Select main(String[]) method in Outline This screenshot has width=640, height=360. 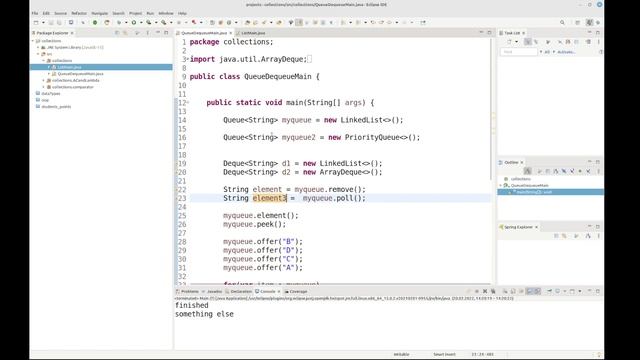click(534, 192)
